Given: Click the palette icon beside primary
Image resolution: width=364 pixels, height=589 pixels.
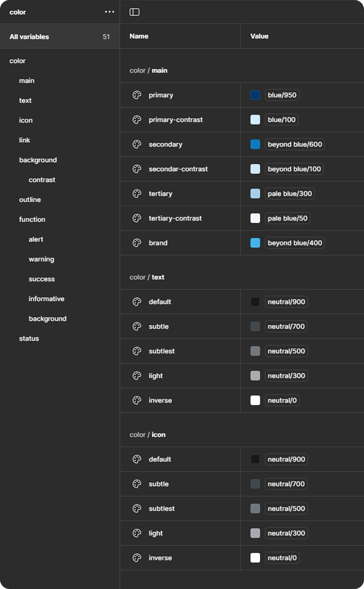Looking at the screenshot, I should 137,95.
